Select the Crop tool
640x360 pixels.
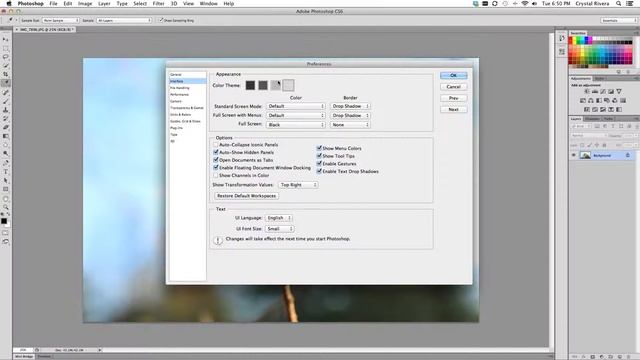(5, 74)
